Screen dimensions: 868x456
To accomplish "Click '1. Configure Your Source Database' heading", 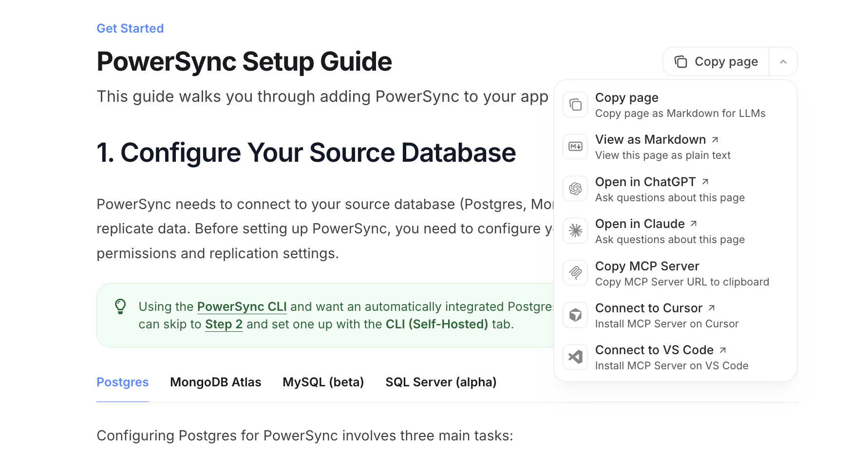I will tap(306, 152).
